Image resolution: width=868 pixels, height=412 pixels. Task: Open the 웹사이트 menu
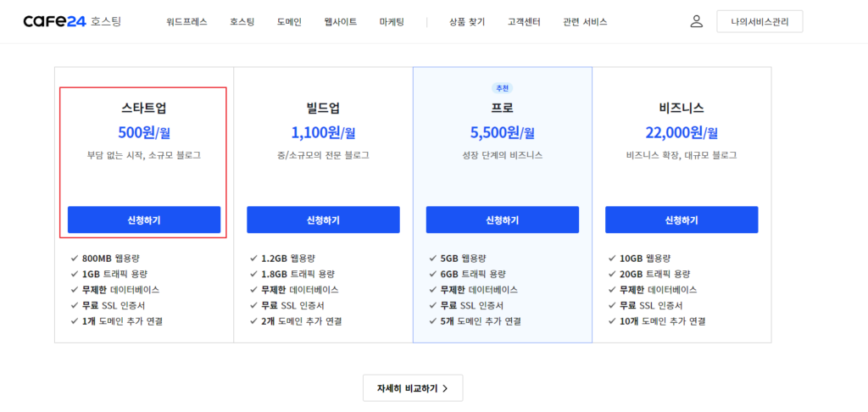click(341, 22)
